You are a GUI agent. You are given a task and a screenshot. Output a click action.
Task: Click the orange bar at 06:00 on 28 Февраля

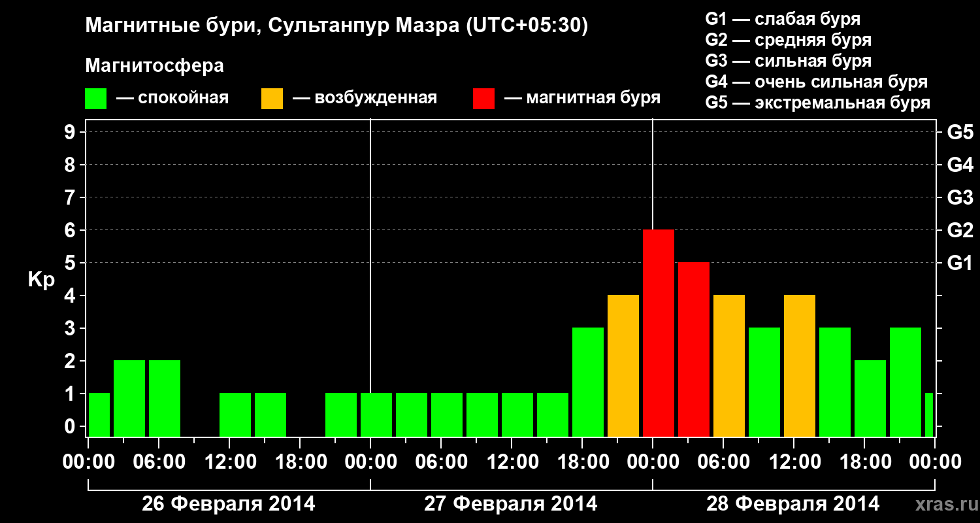click(x=729, y=366)
